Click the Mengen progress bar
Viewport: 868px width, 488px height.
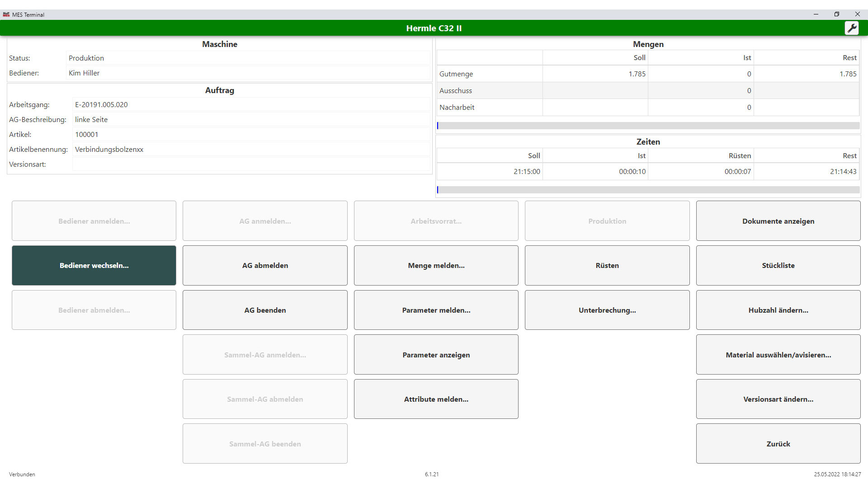pos(648,126)
